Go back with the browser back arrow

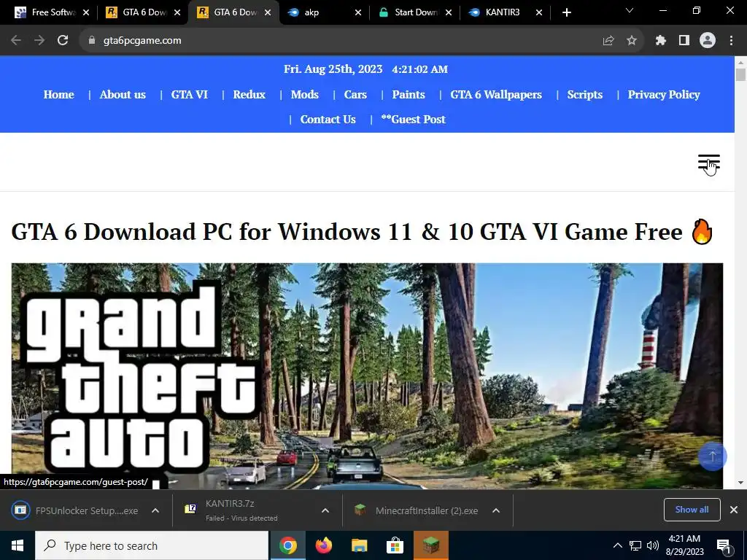16,41
